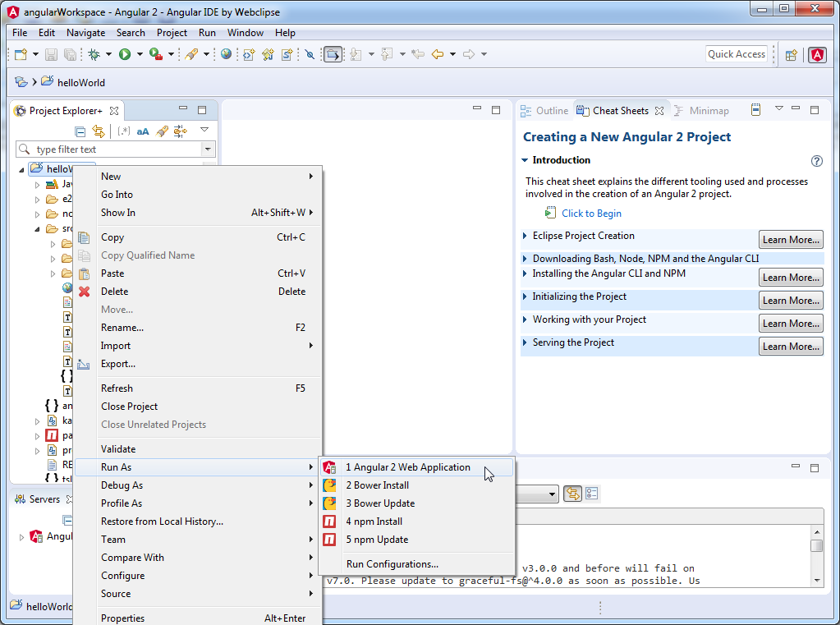Collapse all in Project Explorer toolbar

pos(80,131)
